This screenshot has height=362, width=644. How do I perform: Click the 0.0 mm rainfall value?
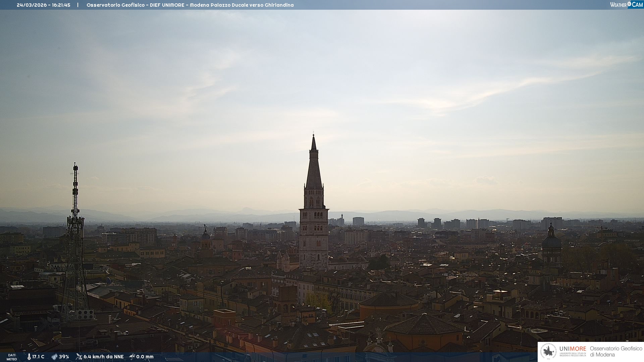point(145,357)
